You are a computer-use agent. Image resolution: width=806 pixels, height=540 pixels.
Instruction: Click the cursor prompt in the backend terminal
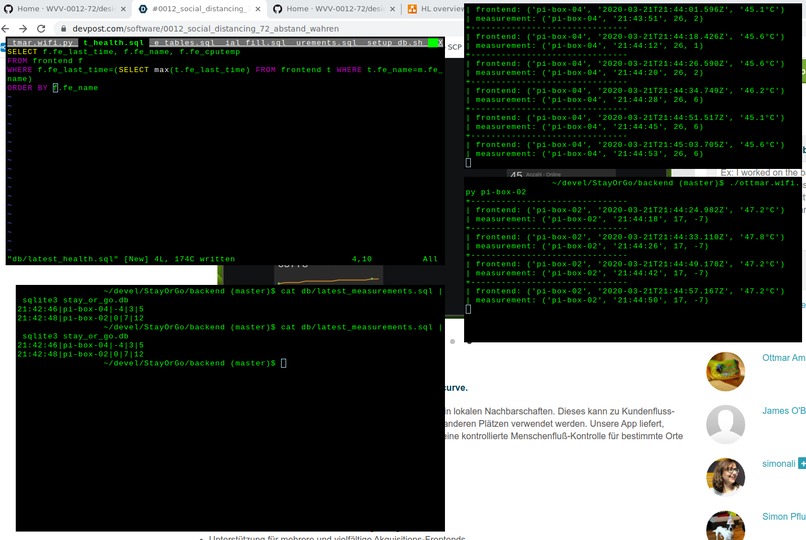[283, 363]
